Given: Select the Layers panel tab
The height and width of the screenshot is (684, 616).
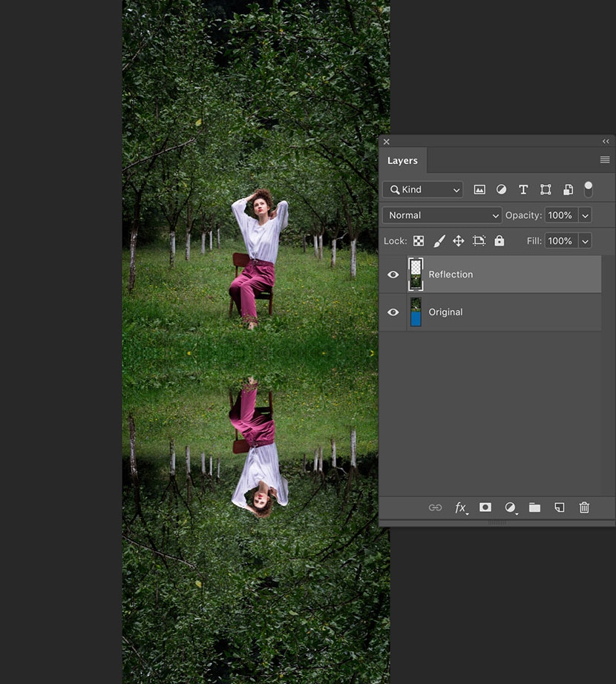Looking at the screenshot, I should click(402, 161).
